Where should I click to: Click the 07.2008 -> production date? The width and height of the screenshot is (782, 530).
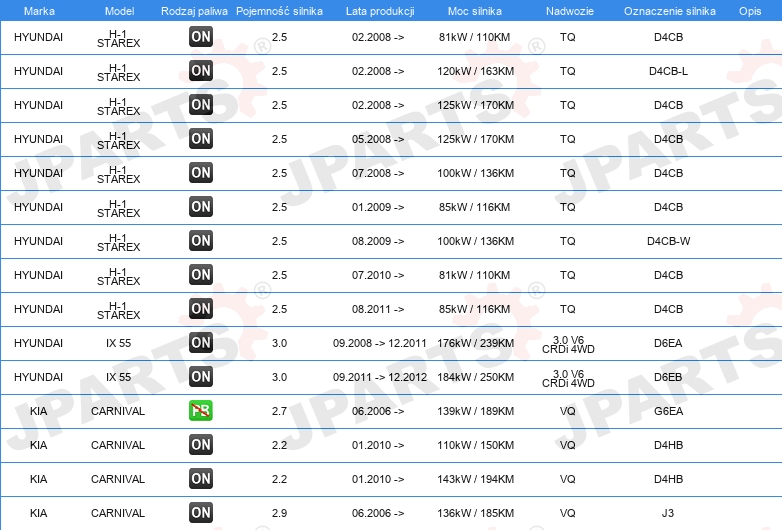pos(378,174)
